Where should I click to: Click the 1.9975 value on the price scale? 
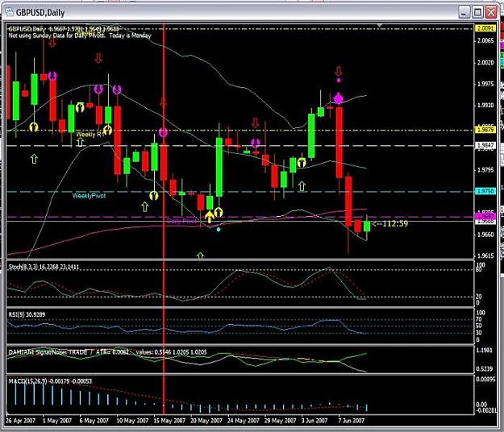coord(485,84)
